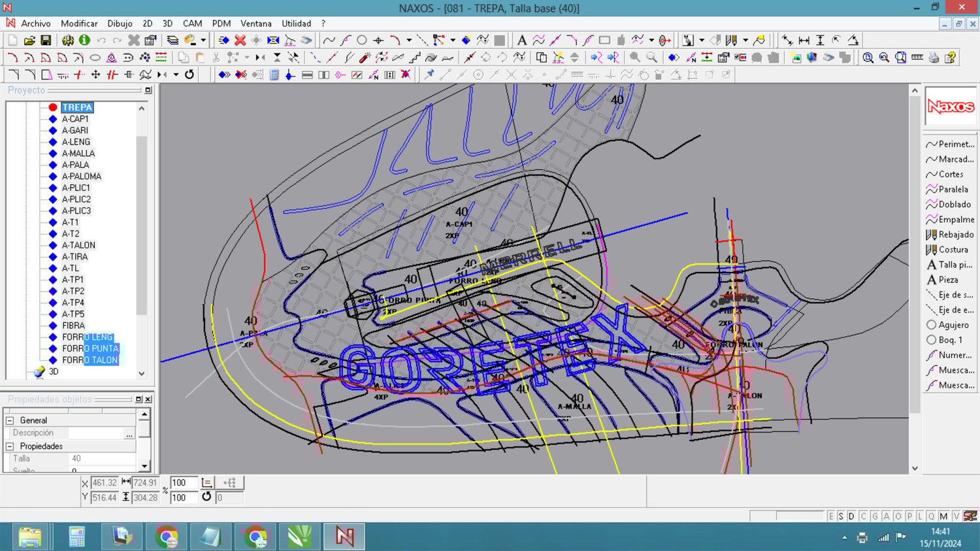Viewport: 980px width, 551px height.
Task: Select the A-TALON tree item
Action: pos(78,245)
